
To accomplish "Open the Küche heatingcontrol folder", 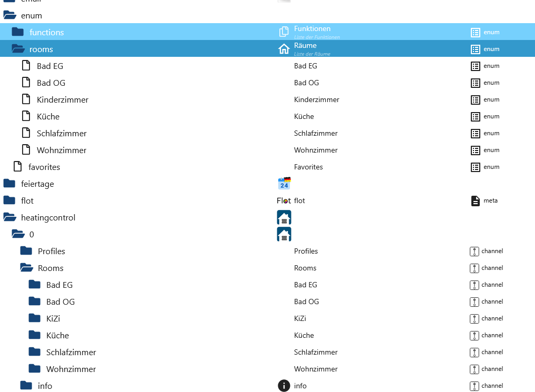I will point(35,335).
